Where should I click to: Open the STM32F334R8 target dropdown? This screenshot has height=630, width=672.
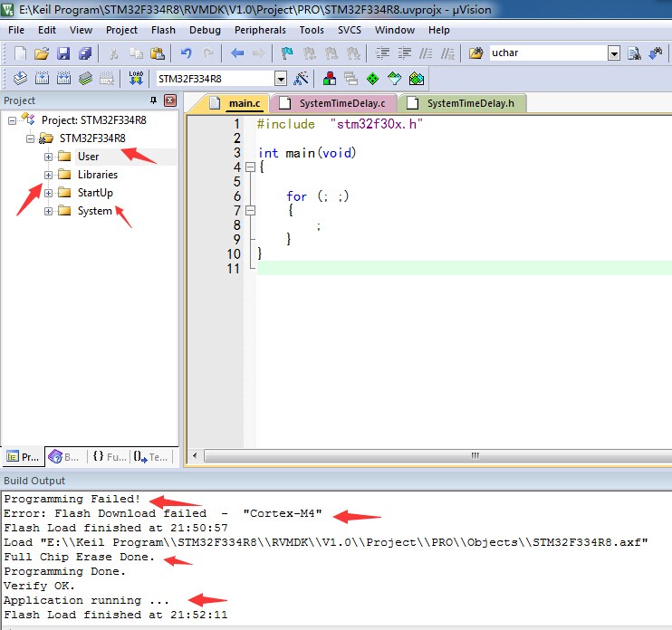click(x=281, y=79)
